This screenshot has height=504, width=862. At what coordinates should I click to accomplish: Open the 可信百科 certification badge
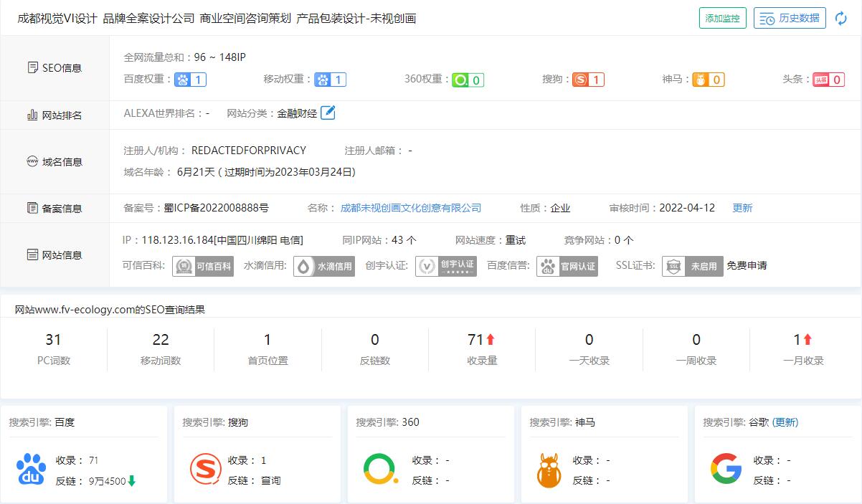coord(203,266)
